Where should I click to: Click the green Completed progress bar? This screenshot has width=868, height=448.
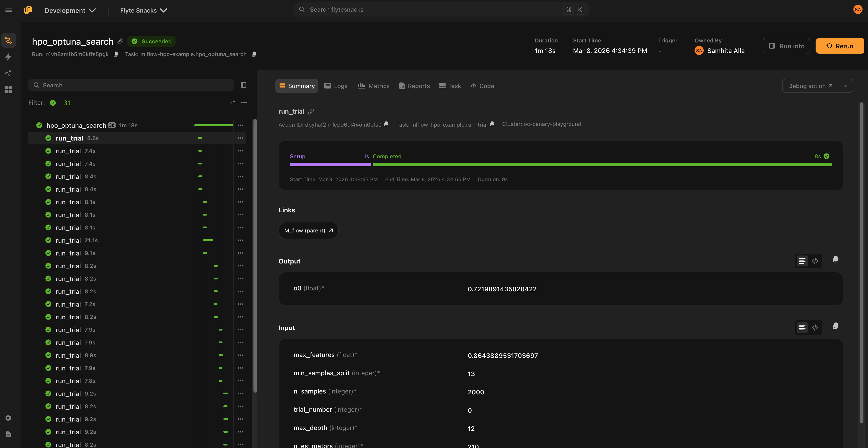click(x=602, y=164)
